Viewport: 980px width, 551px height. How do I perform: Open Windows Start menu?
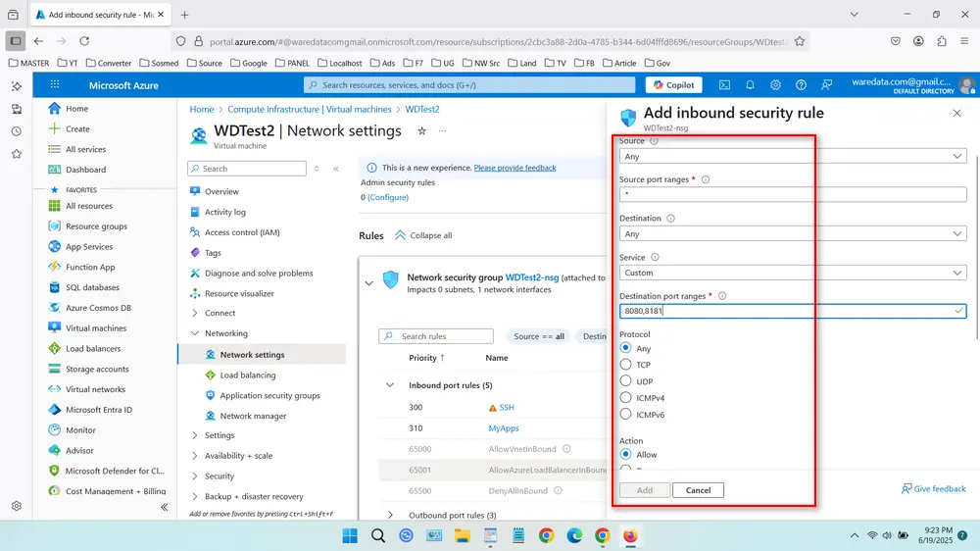point(350,536)
